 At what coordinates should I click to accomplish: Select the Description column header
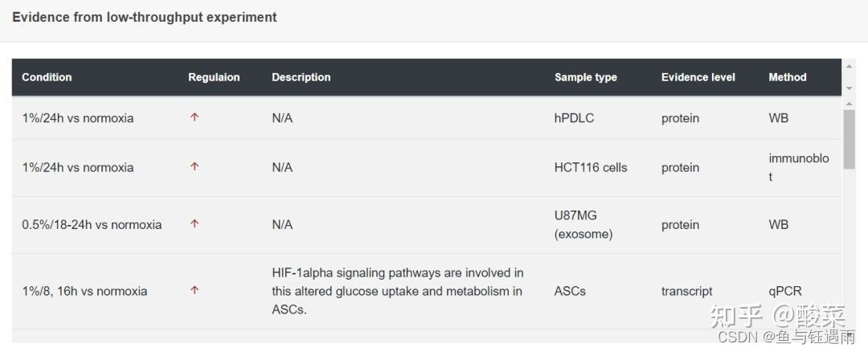click(x=301, y=77)
